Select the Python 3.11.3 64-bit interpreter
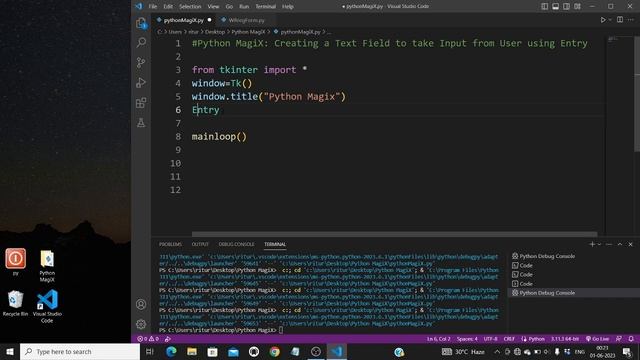The width and height of the screenshot is (640, 360). (x=565, y=339)
